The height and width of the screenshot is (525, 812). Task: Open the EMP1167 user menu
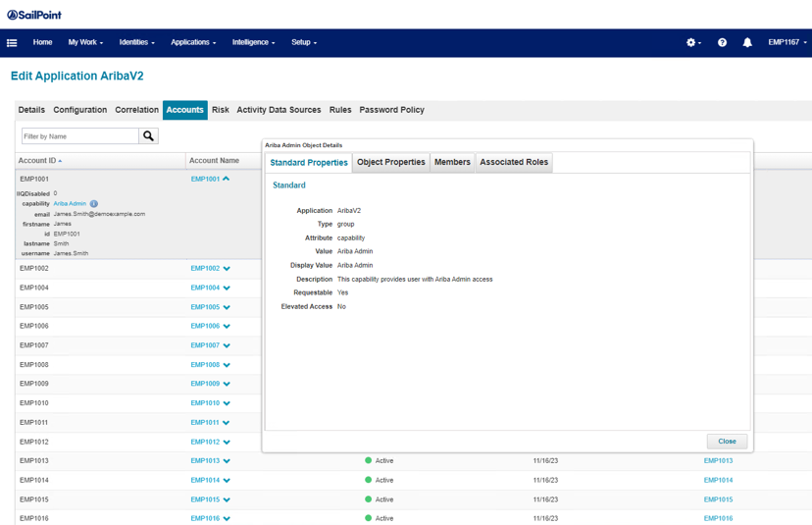pyautogui.click(x=787, y=42)
